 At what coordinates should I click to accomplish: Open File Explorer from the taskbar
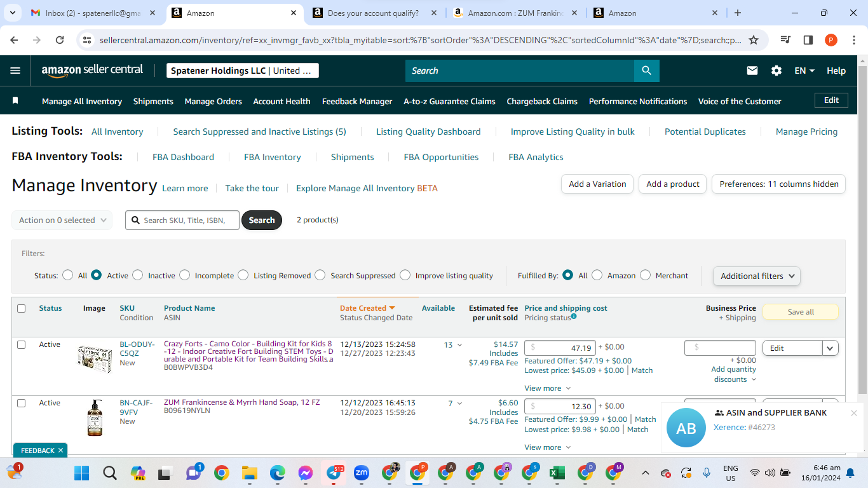(249, 473)
